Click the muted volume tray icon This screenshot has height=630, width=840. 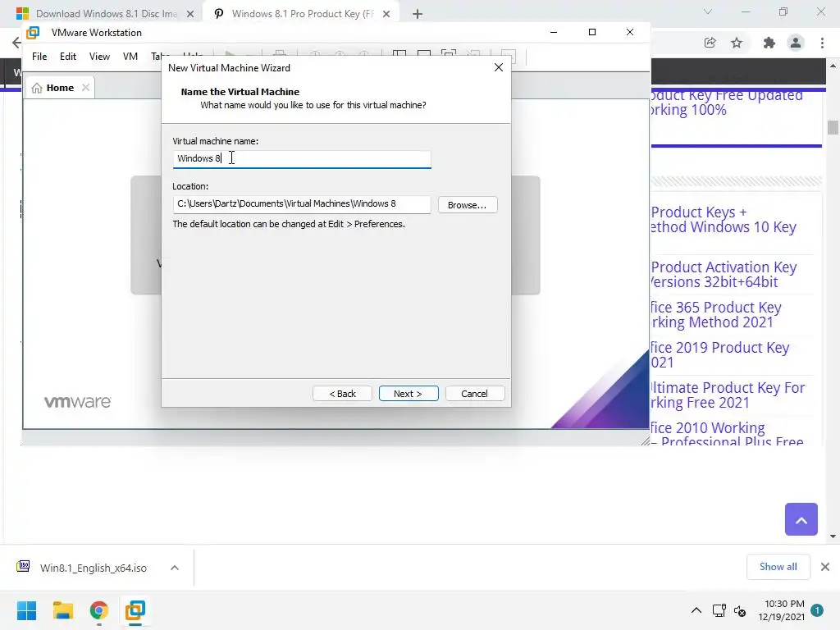(x=740, y=610)
